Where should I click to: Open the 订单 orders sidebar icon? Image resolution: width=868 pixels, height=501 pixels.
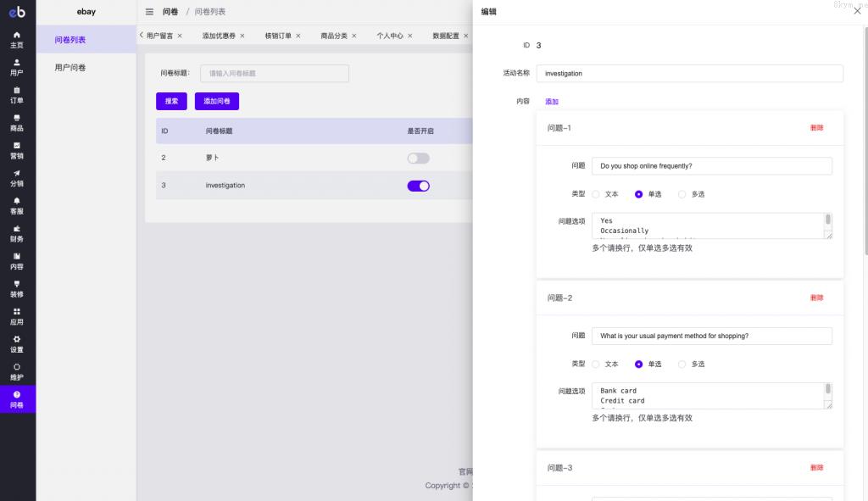click(17, 95)
